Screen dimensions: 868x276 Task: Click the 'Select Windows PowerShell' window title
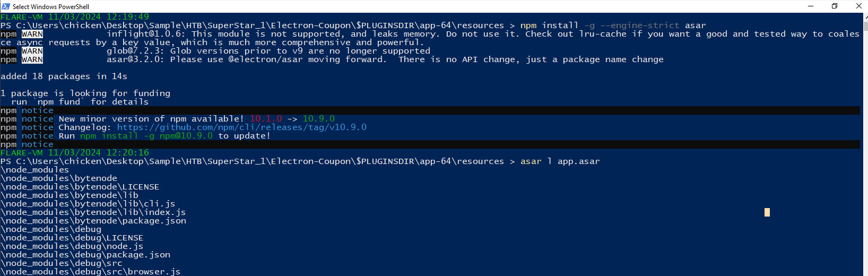pos(51,7)
